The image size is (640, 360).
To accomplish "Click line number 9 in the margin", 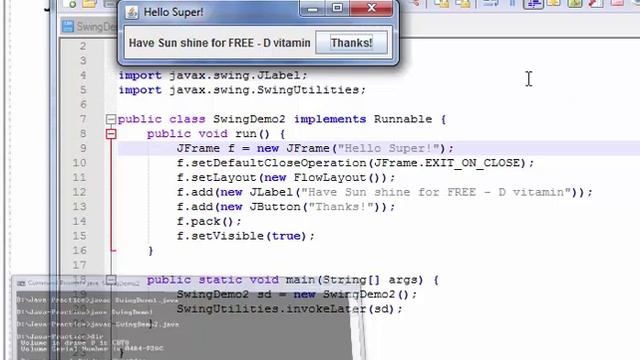I will tap(83, 148).
